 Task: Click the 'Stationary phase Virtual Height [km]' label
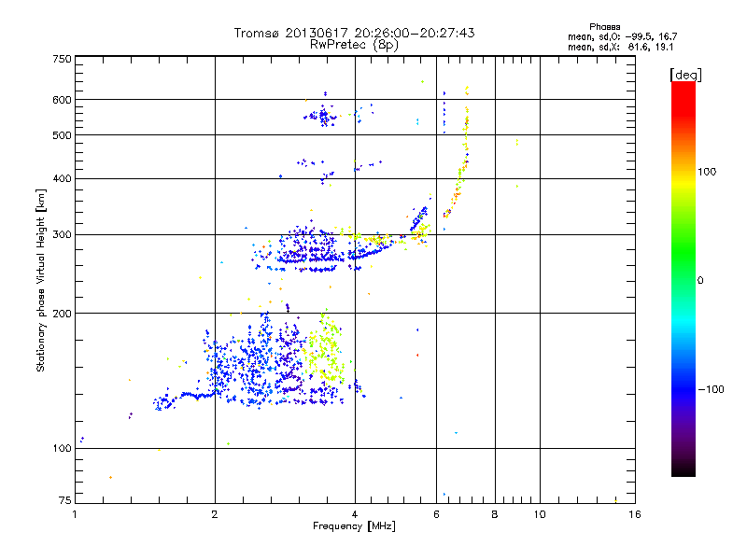click(x=40, y=280)
